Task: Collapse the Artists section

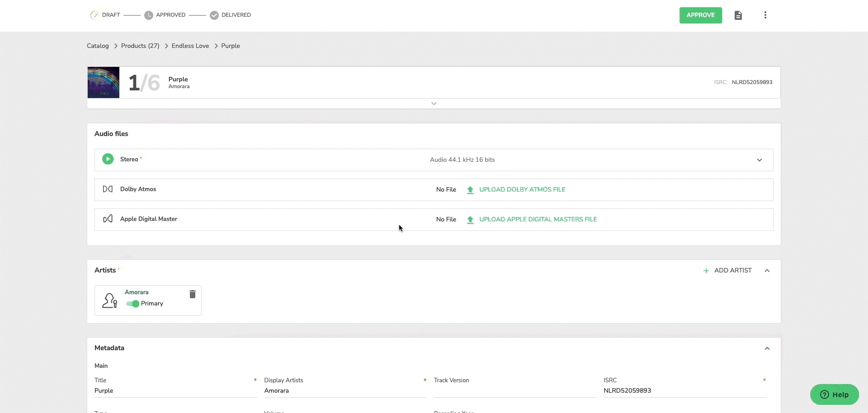Action: (x=767, y=271)
